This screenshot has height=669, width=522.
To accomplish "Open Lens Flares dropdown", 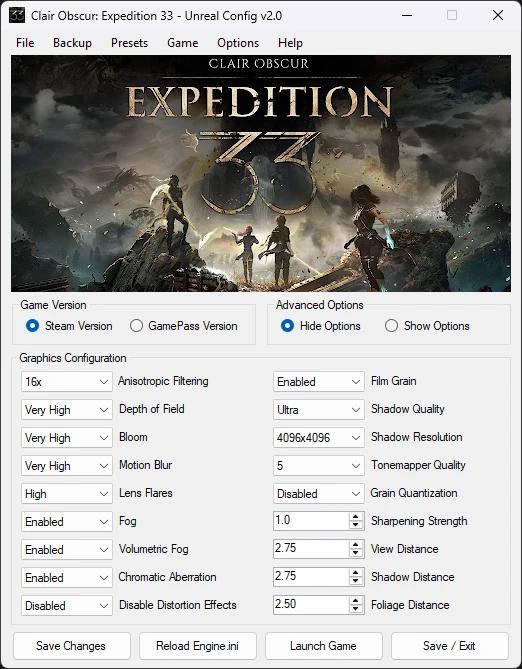I will [x=67, y=494].
